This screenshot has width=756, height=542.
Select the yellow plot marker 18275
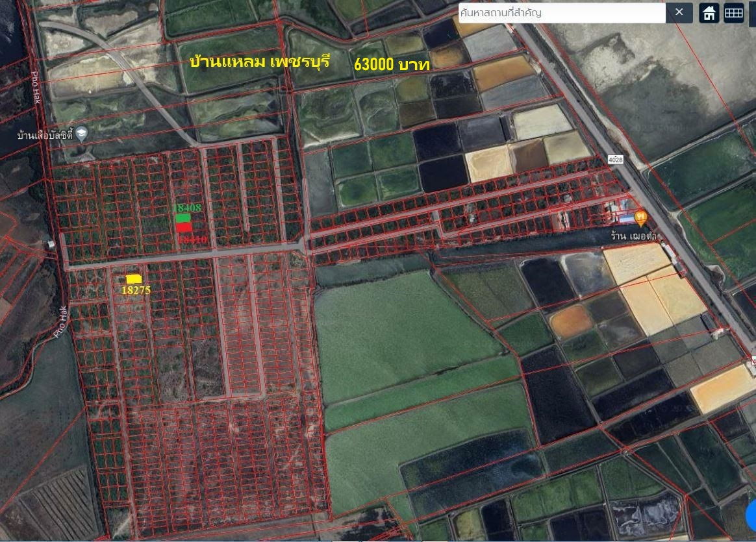pyautogui.click(x=135, y=279)
